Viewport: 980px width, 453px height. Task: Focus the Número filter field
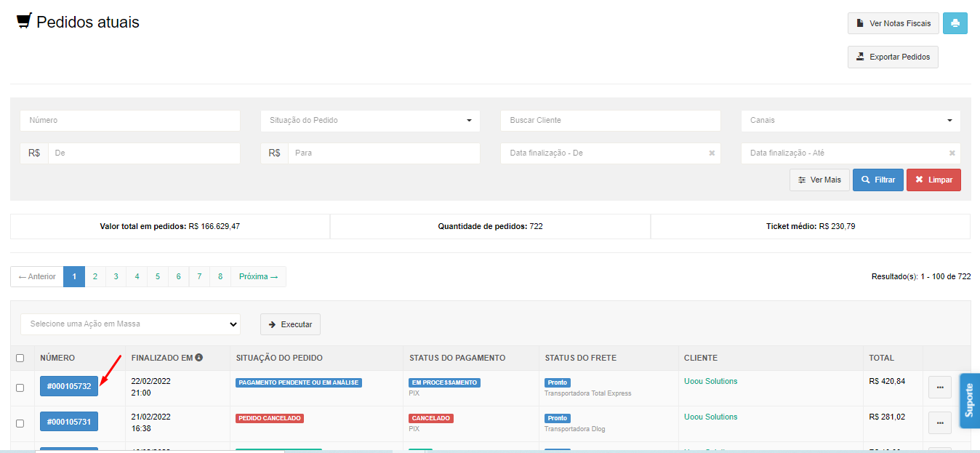[130, 121]
